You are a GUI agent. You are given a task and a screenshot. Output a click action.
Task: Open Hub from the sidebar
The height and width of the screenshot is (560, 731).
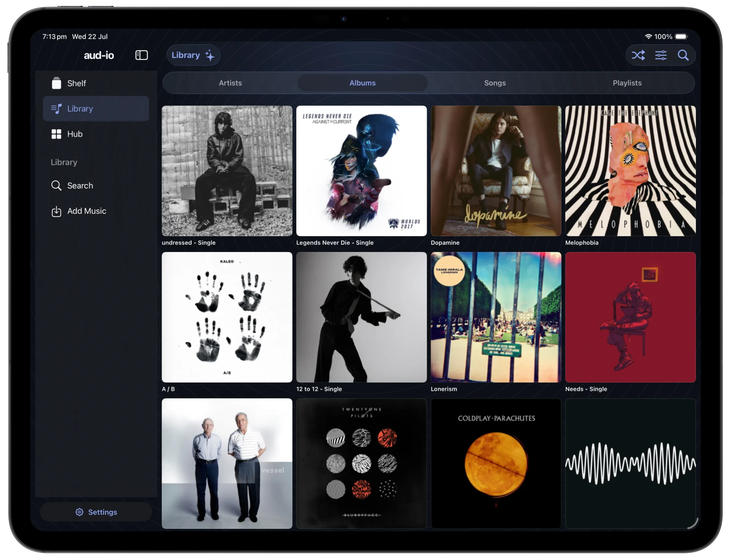[96, 134]
